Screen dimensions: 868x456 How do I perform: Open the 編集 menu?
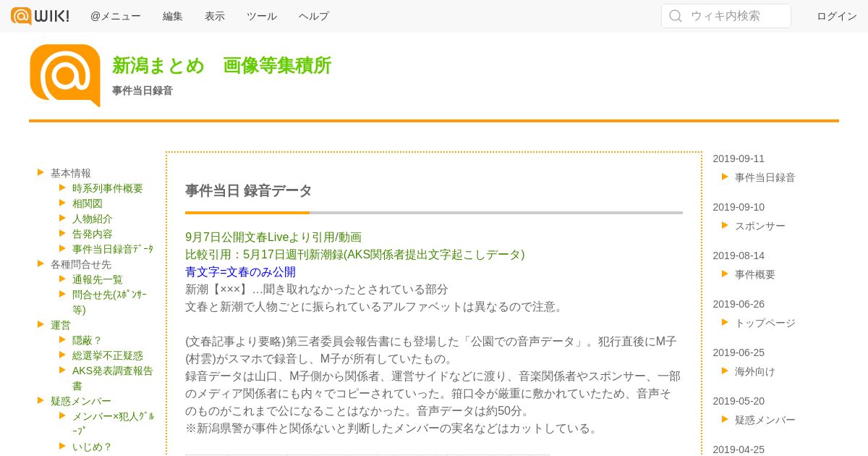[173, 16]
